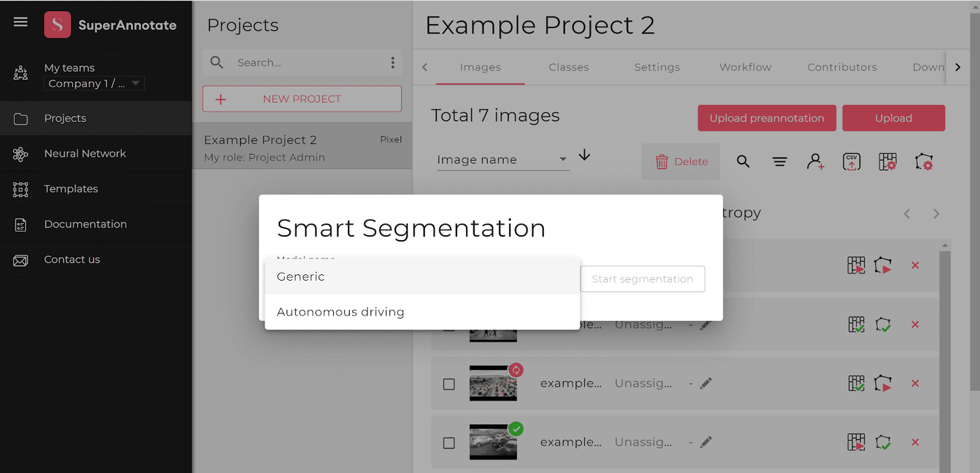Delete the green check badge row with X
The height and width of the screenshot is (473, 980).
point(915,442)
